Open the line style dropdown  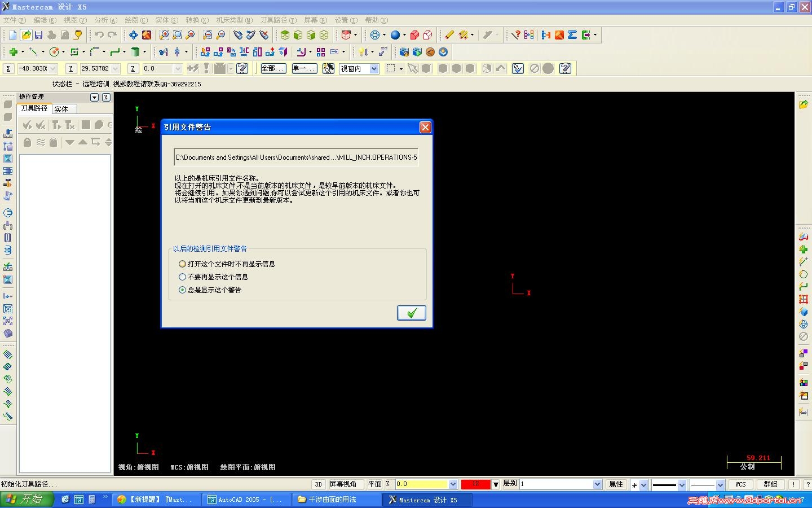click(682, 485)
